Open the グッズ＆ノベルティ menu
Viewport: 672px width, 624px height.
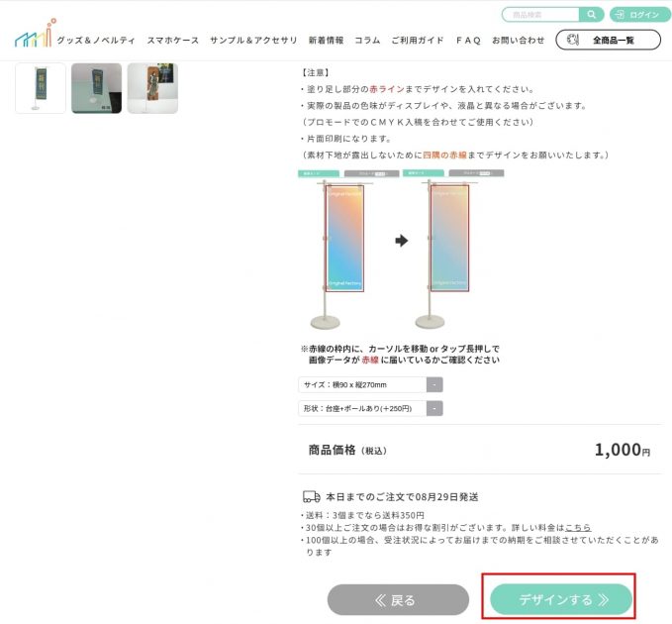[96, 41]
